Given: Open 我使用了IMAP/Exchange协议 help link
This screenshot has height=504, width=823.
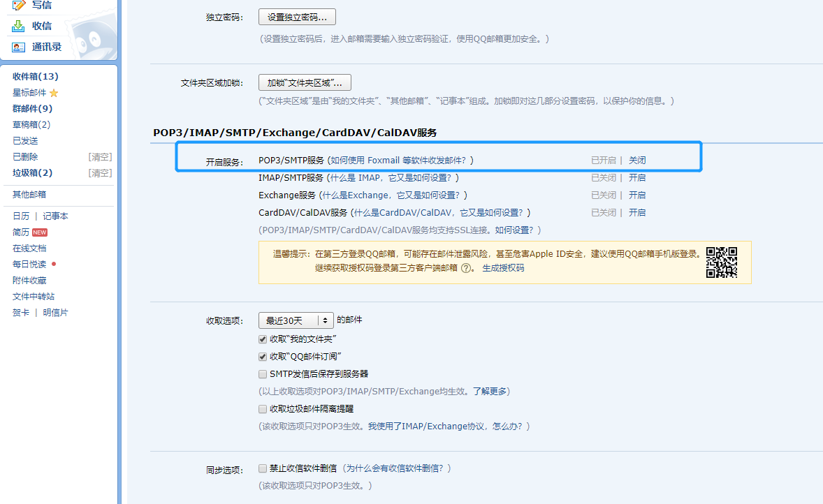Looking at the screenshot, I should coord(445,427).
